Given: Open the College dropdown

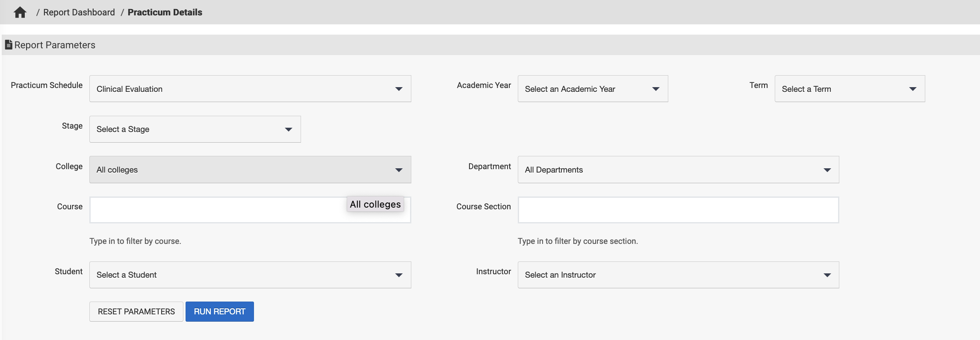Looking at the screenshot, I should coord(250,170).
